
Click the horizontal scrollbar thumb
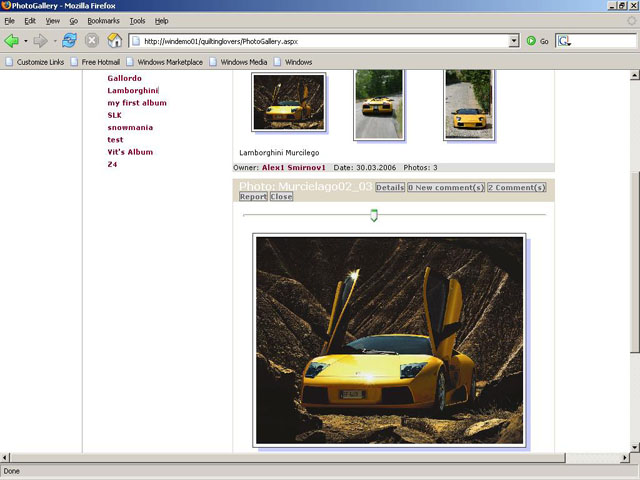pos(287,458)
